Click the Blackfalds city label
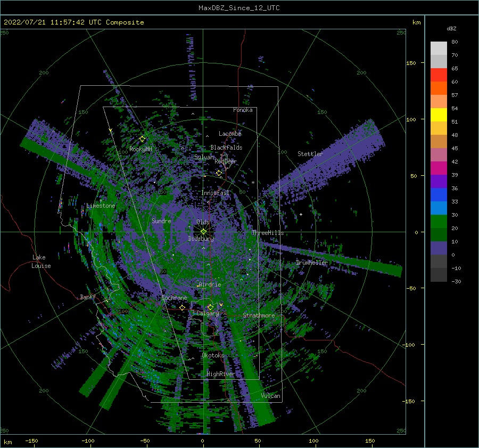The image size is (479, 448). click(x=226, y=148)
